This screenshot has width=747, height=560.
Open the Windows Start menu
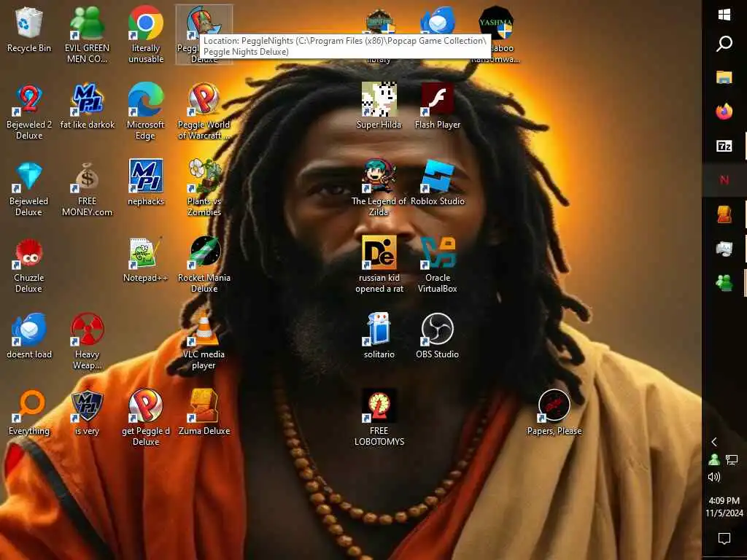[724, 15]
